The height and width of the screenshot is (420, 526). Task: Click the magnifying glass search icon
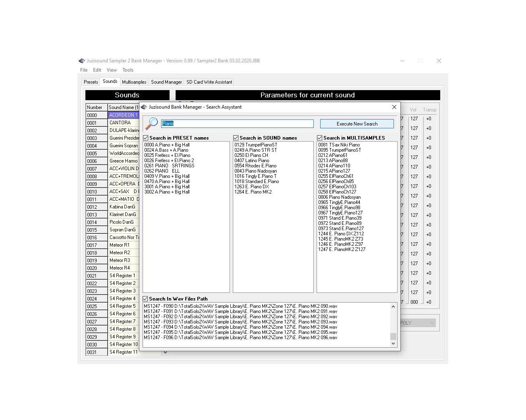(x=151, y=124)
